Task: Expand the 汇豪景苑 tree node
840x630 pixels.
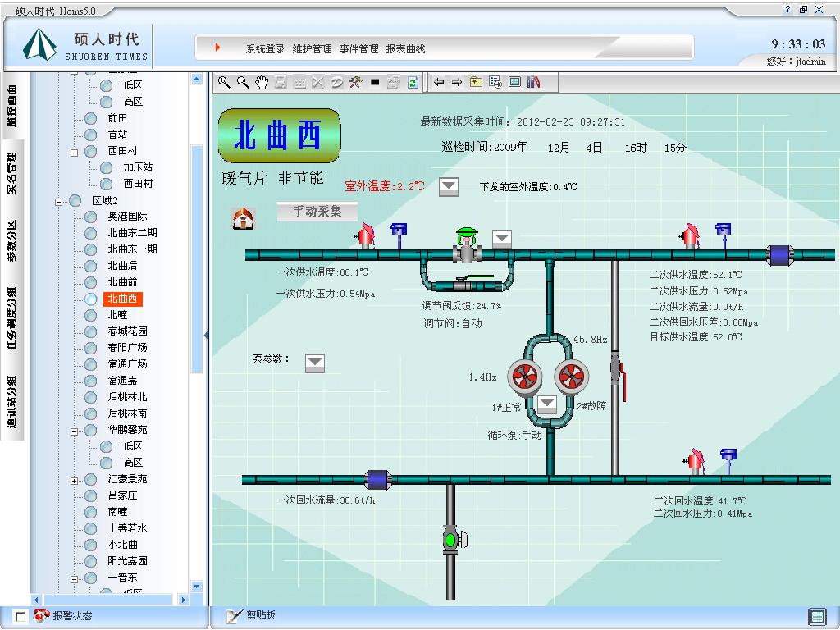Action: point(74,480)
